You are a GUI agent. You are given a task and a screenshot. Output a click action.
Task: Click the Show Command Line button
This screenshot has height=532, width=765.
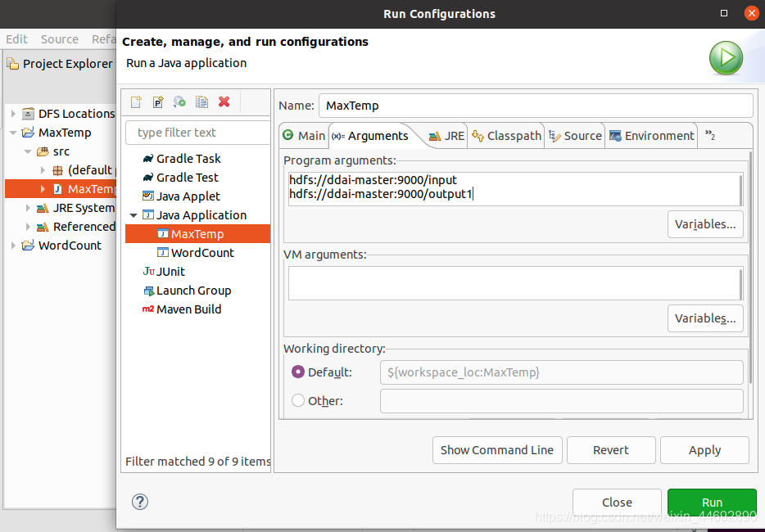[x=497, y=450]
